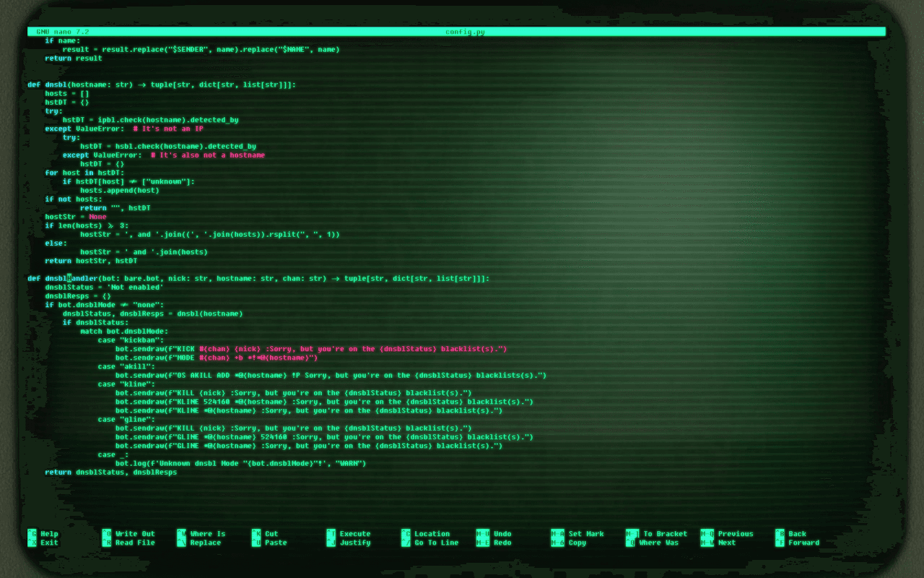This screenshot has height=578, width=924.
Task: Click the Cut shortcut
Action: 271,534
